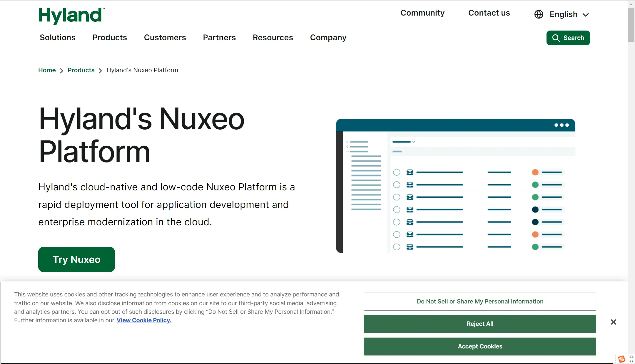Viewport: 635px width, 364px height.
Task: Click the list item radio button first row
Action: (397, 173)
